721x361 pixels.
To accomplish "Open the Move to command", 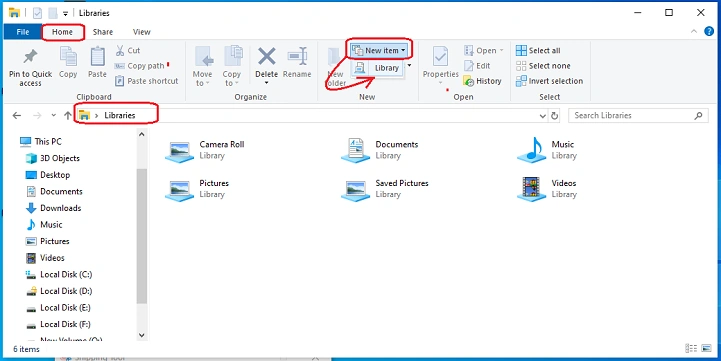I will coord(202,66).
